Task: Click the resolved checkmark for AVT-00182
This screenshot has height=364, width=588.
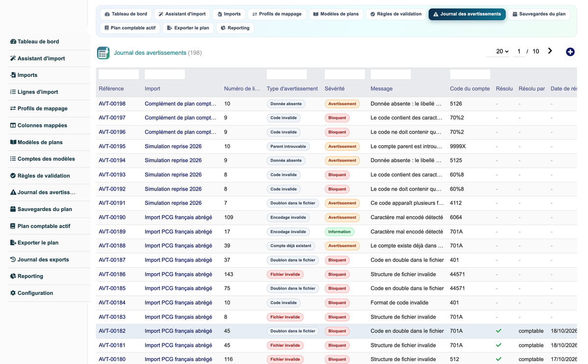Action: click(x=499, y=331)
